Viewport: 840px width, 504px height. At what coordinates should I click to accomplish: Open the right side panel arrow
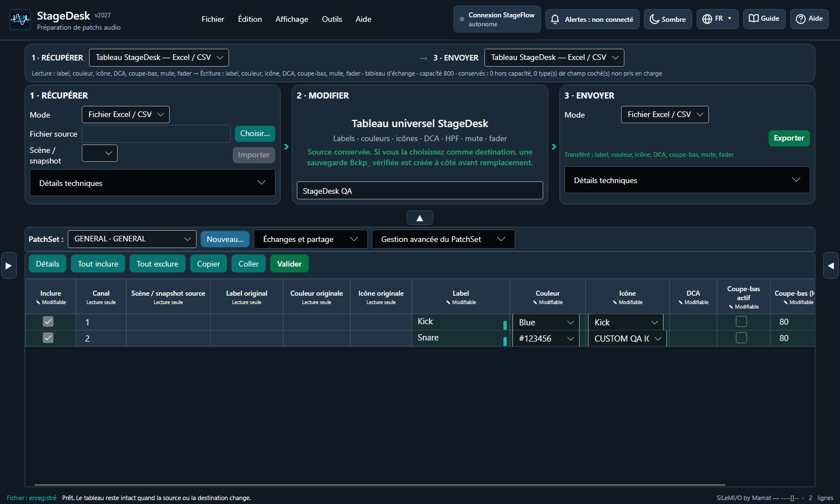[x=831, y=265]
